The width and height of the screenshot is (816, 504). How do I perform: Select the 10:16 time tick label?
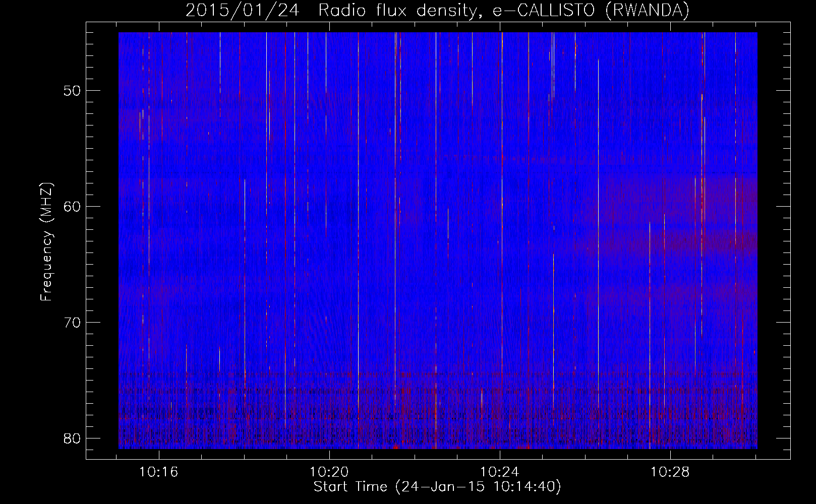[x=159, y=472]
